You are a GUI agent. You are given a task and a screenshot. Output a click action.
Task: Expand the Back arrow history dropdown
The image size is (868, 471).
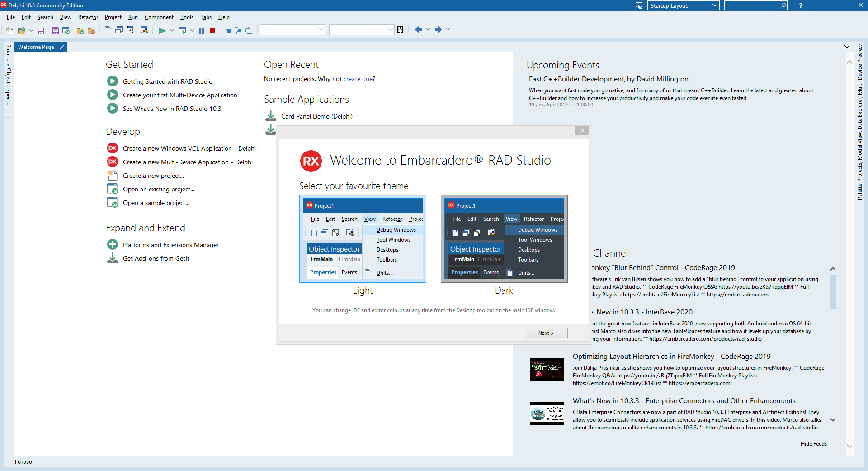click(x=428, y=29)
